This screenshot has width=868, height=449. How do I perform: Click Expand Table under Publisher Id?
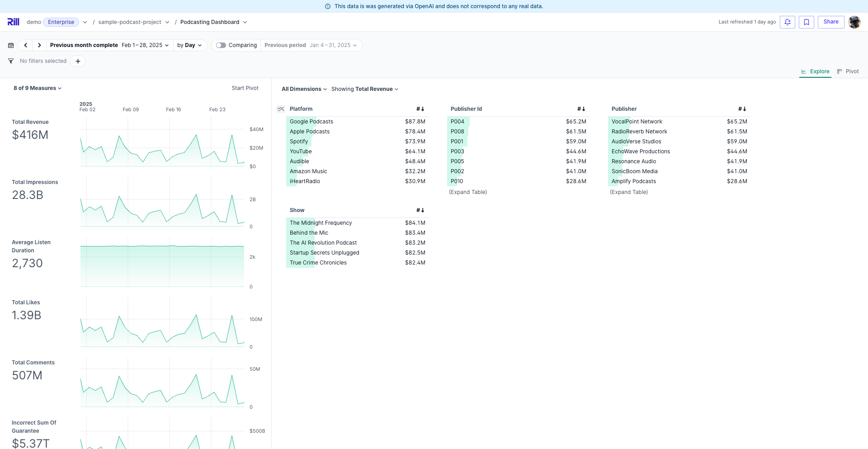click(x=468, y=192)
